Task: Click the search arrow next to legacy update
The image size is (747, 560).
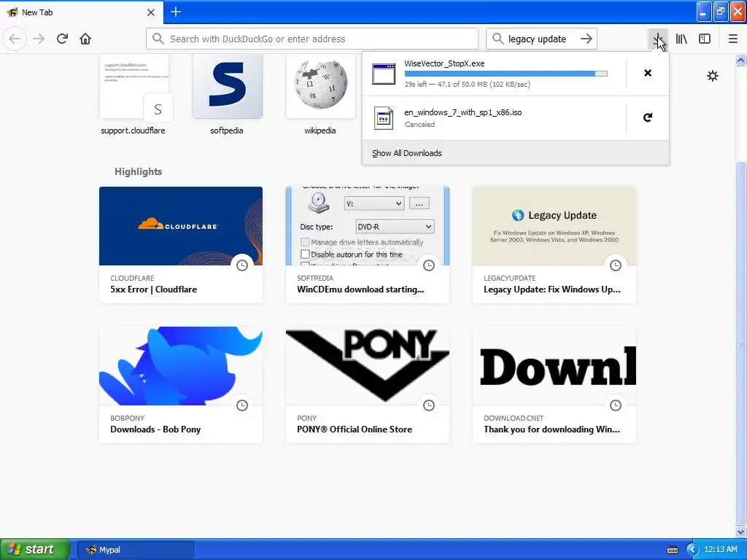Action: tap(587, 39)
